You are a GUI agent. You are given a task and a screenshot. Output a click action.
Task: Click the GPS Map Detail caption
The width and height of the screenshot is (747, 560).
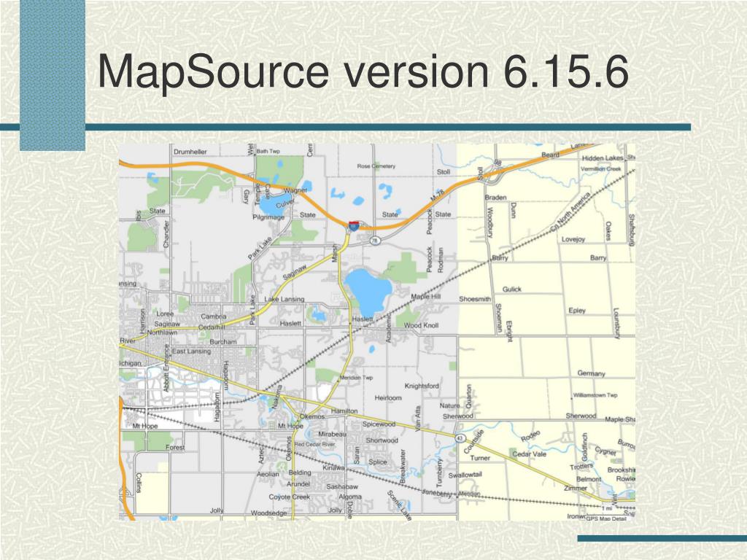click(x=606, y=518)
